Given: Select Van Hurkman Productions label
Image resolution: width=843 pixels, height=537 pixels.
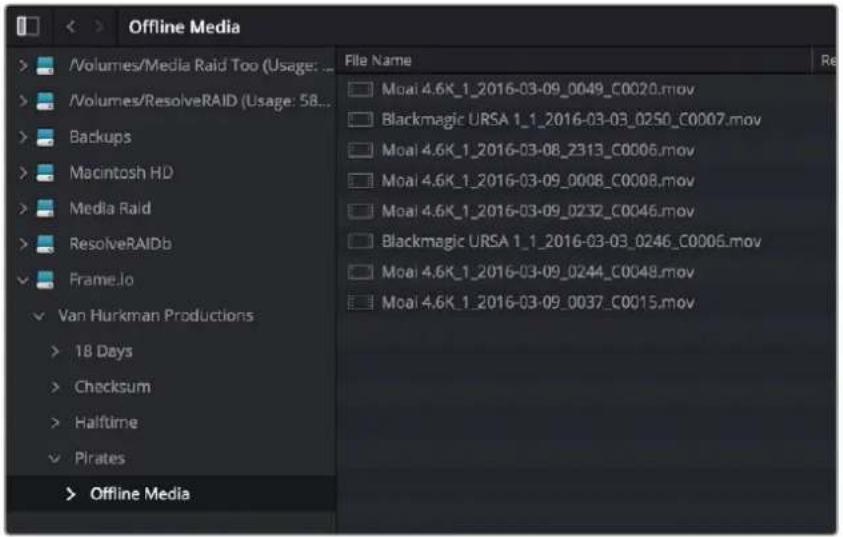Looking at the screenshot, I should (x=156, y=315).
